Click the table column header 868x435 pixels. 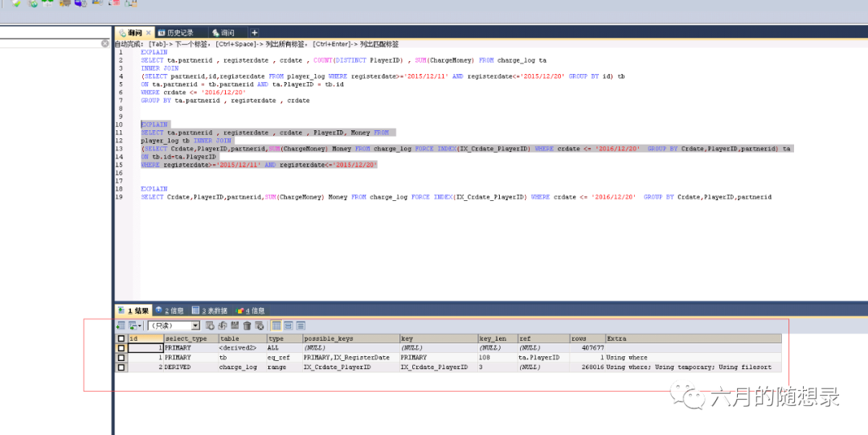pos(242,339)
